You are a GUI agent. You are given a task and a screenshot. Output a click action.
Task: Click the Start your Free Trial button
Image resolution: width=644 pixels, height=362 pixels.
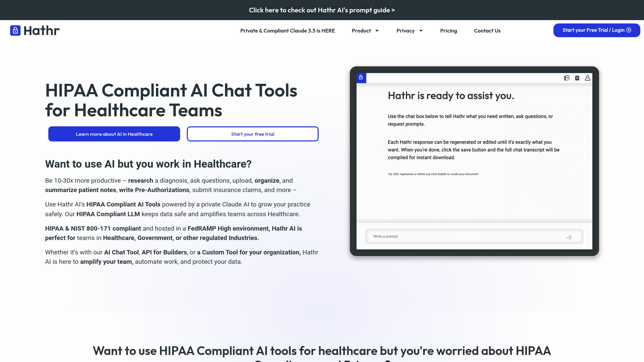coord(597,29)
